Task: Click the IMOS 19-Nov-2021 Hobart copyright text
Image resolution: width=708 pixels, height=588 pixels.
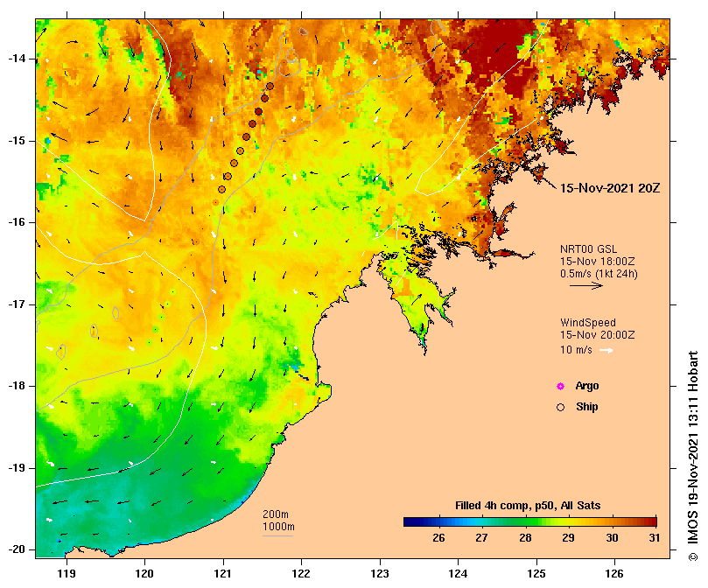Action: (692, 456)
